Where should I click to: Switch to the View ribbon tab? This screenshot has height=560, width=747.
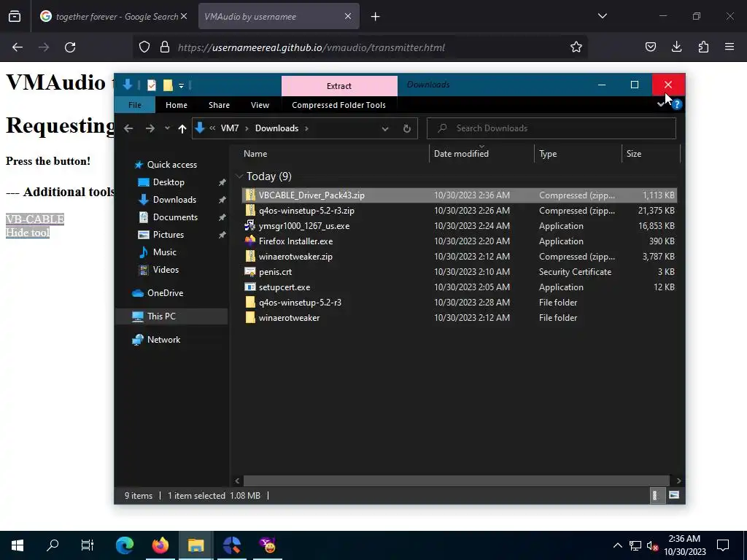point(260,105)
